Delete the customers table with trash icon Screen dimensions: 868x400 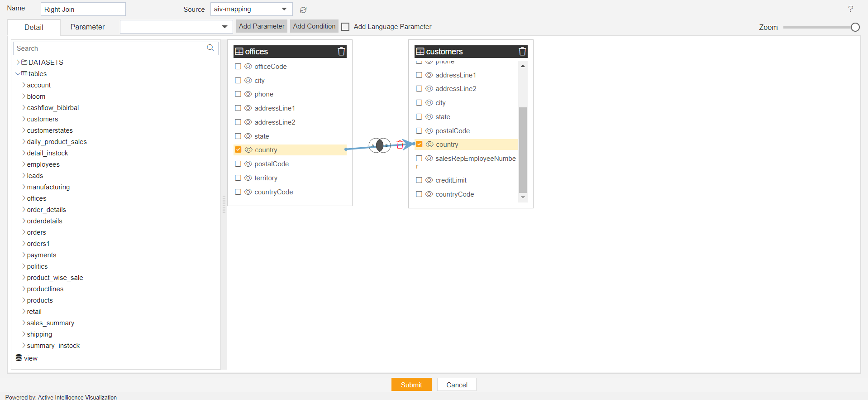[522, 51]
